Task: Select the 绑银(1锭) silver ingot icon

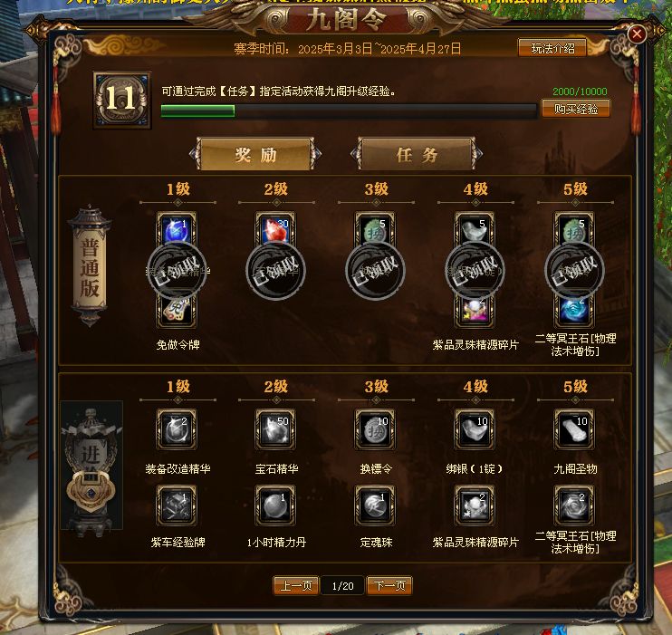Action: (x=475, y=429)
